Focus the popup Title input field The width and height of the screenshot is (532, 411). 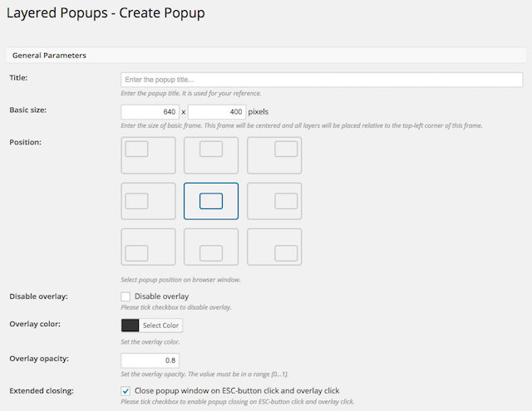[x=322, y=80]
